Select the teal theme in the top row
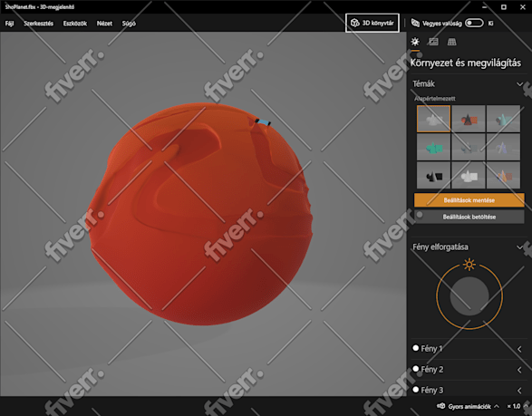 point(503,119)
